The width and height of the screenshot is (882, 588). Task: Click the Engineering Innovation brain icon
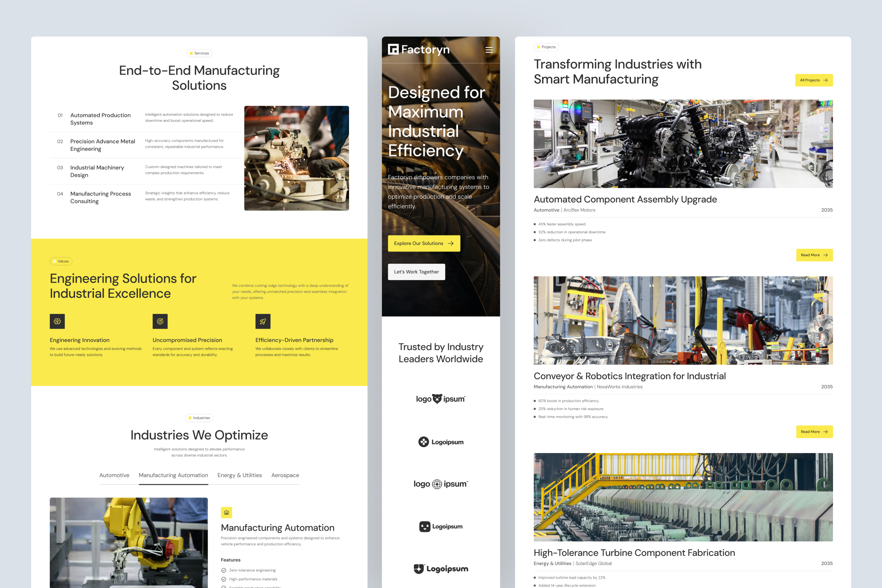57,322
